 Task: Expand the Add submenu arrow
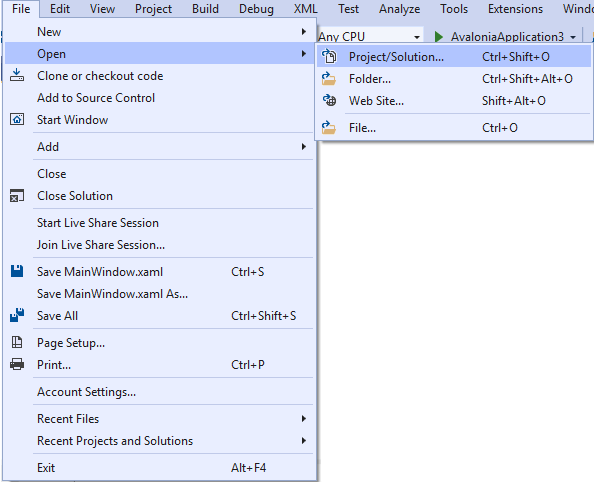(x=303, y=146)
